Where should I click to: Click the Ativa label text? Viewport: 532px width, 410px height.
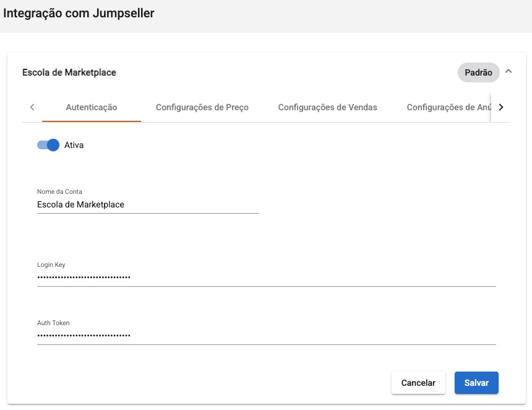tap(74, 145)
